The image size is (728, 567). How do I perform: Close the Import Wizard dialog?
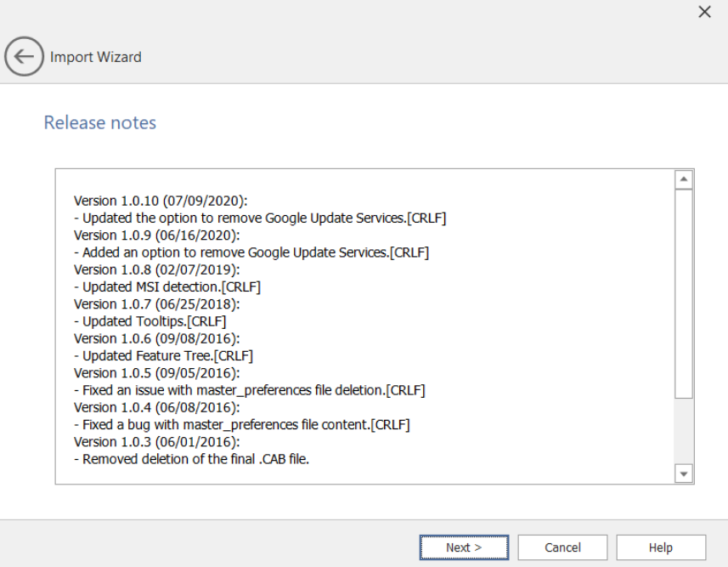click(x=704, y=12)
